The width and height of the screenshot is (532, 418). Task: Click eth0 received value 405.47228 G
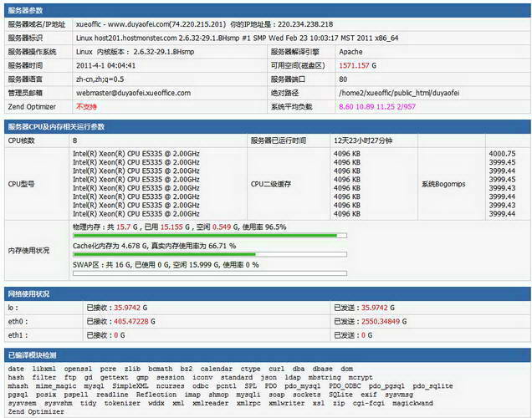point(135,321)
